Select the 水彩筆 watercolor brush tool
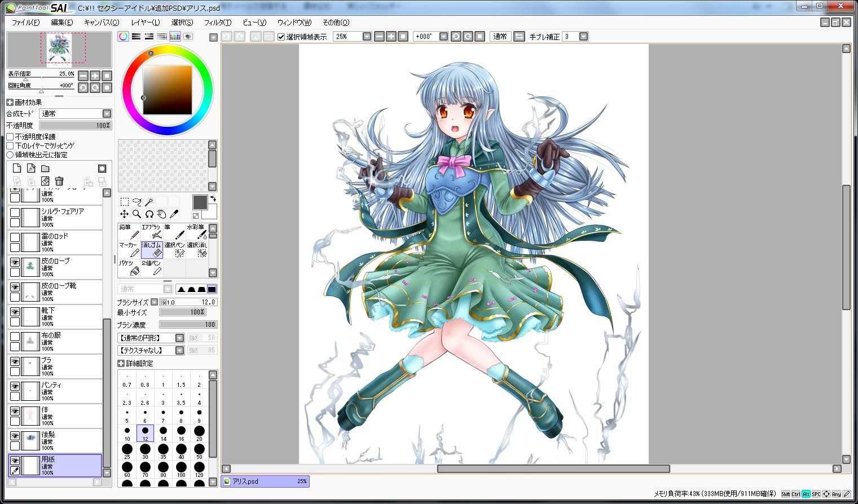The height and width of the screenshot is (504, 858). coord(196,232)
